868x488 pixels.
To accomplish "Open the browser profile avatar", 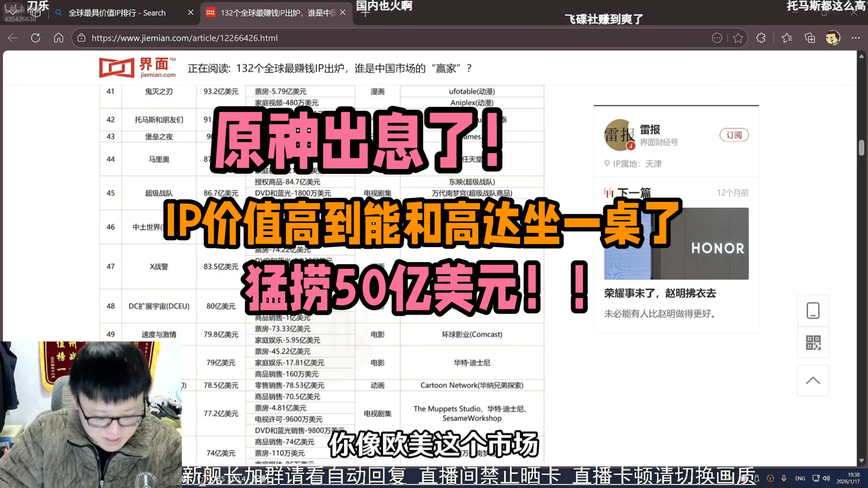I will [833, 38].
